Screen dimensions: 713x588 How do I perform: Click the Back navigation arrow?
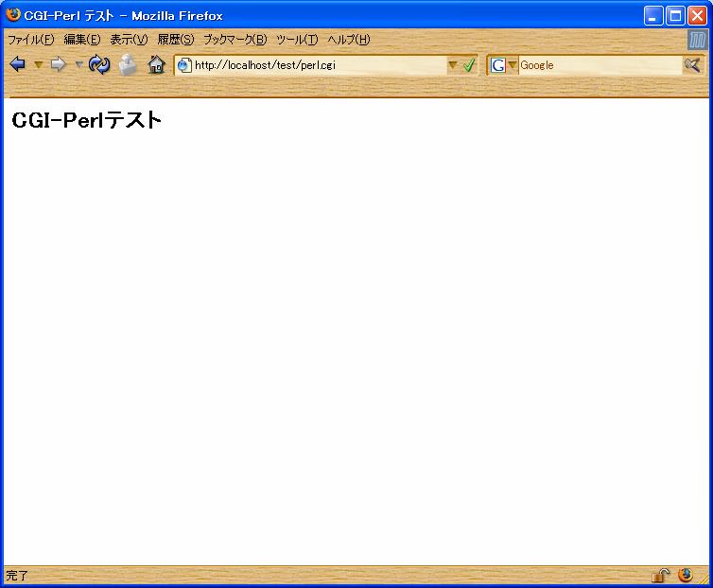point(17,64)
